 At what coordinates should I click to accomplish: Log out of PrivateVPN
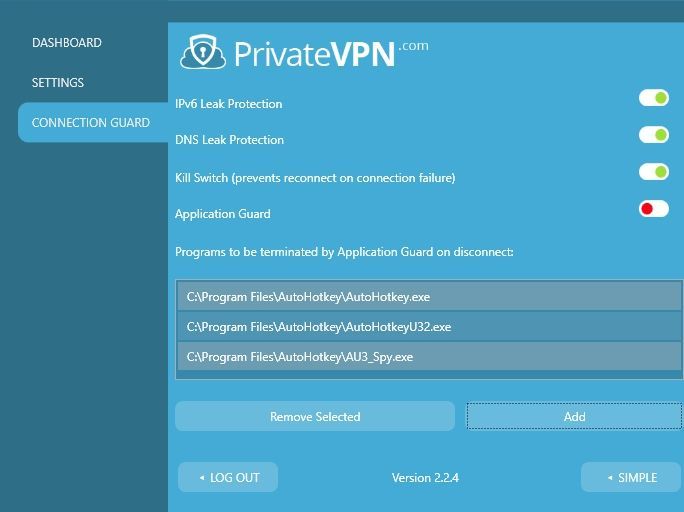pyautogui.click(x=228, y=478)
